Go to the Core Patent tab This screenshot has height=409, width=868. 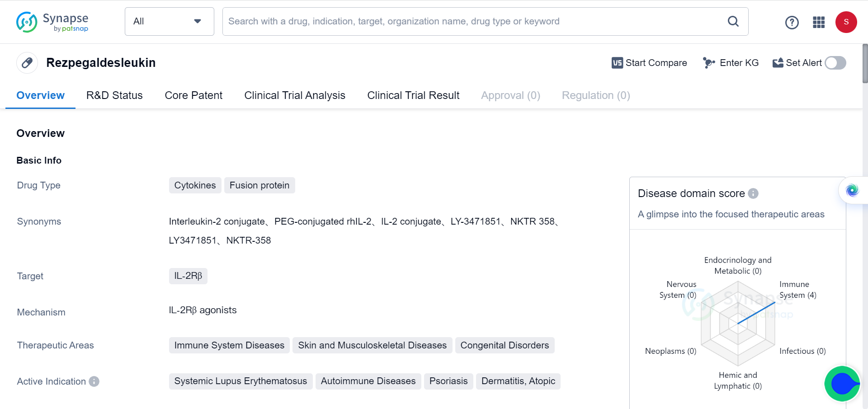coord(193,95)
